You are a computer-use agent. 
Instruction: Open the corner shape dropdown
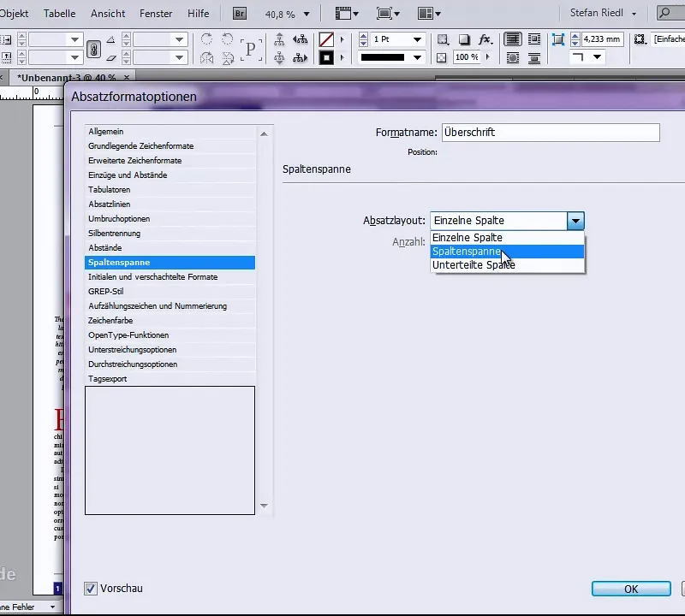point(597,57)
